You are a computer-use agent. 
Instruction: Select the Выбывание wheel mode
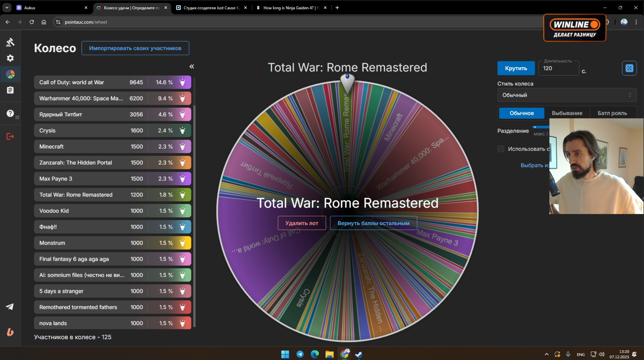(567, 113)
